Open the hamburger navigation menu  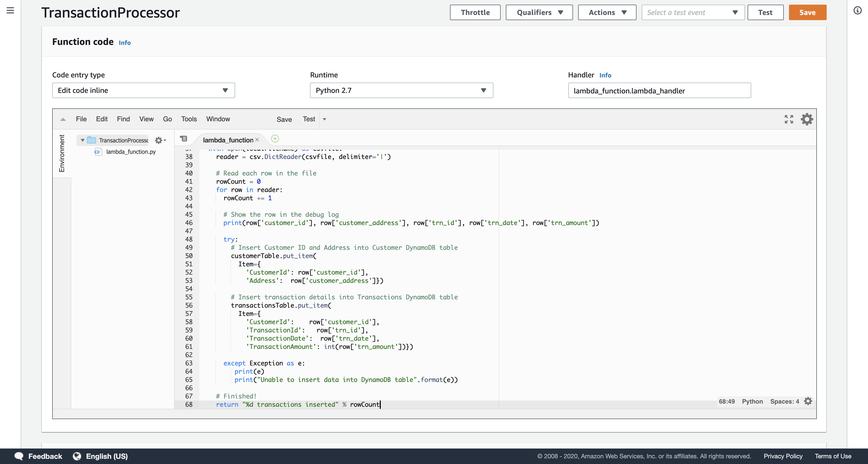point(10,10)
